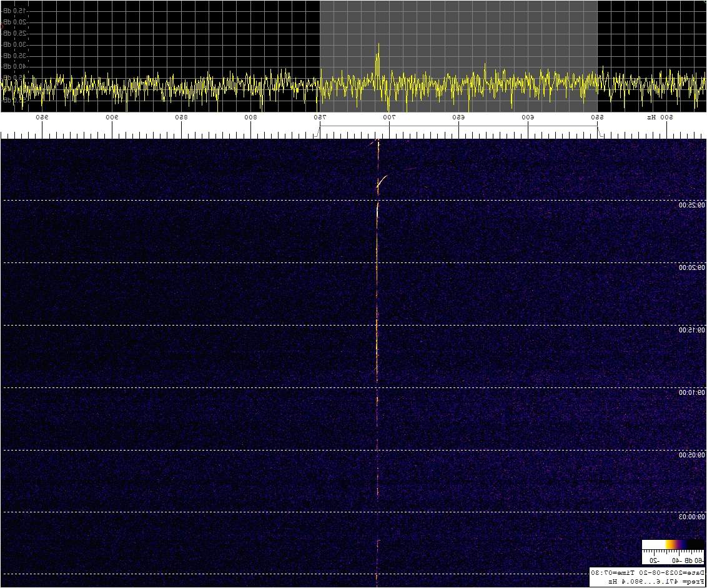Click the 09:10:00 time marker label

(692, 392)
